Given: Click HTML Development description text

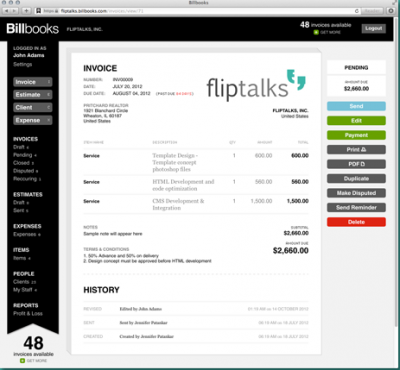Looking at the screenshot, I should [x=183, y=185].
